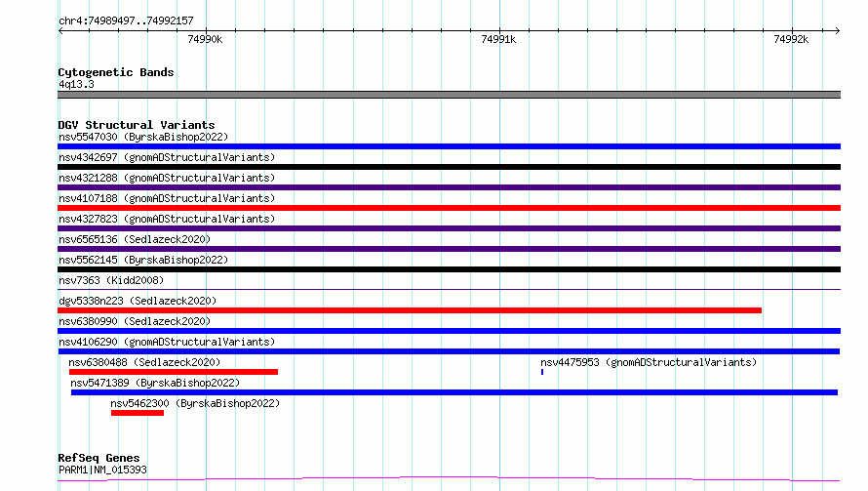Open the RefSeq Genes track title
868x491 pixels.
pos(99,459)
